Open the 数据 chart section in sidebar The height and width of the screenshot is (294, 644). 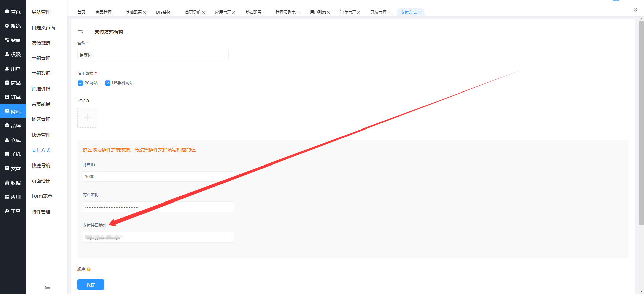pos(13,183)
